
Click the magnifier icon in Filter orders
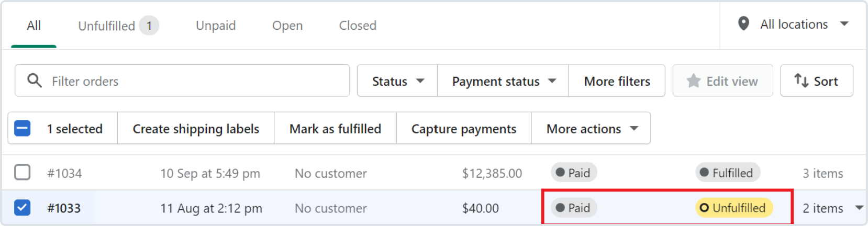pyautogui.click(x=35, y=81)
